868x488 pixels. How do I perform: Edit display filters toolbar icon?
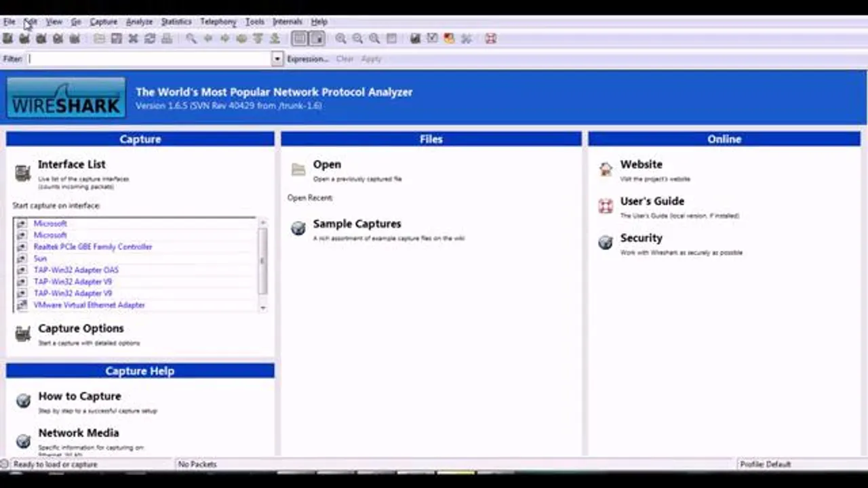point(433,39)
